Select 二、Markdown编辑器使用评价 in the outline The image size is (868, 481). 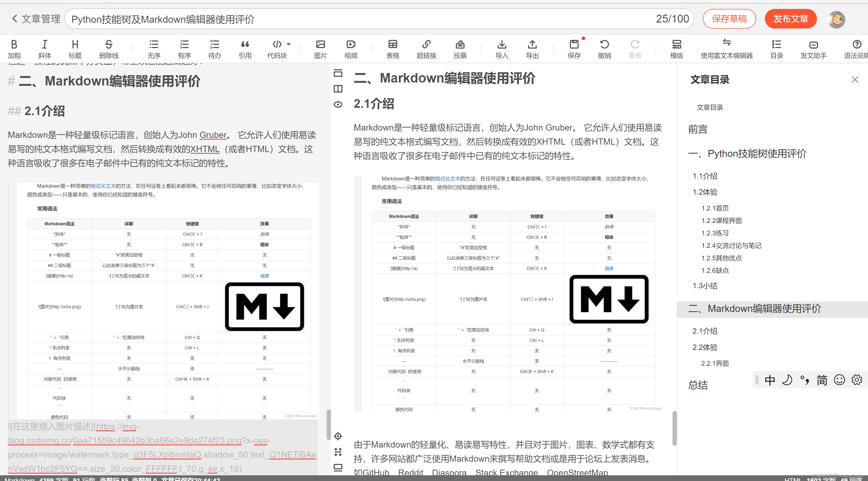click(x=772, y=309)
